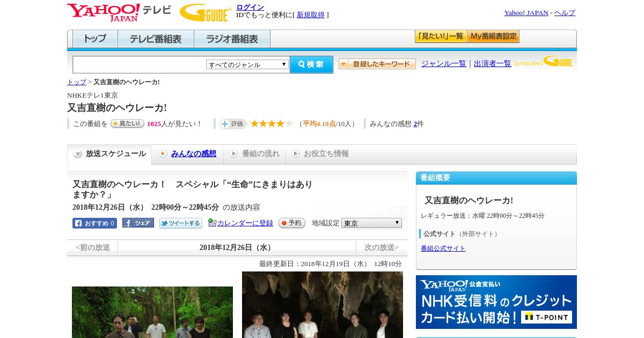The image size is (644, 338).
Task: Expand 登録したキーワード dropdown button
Action: [377, 64]
